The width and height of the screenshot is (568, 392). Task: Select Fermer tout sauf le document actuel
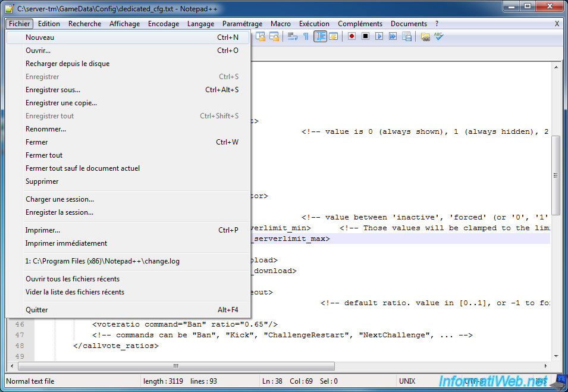click(x=128, y=168)
